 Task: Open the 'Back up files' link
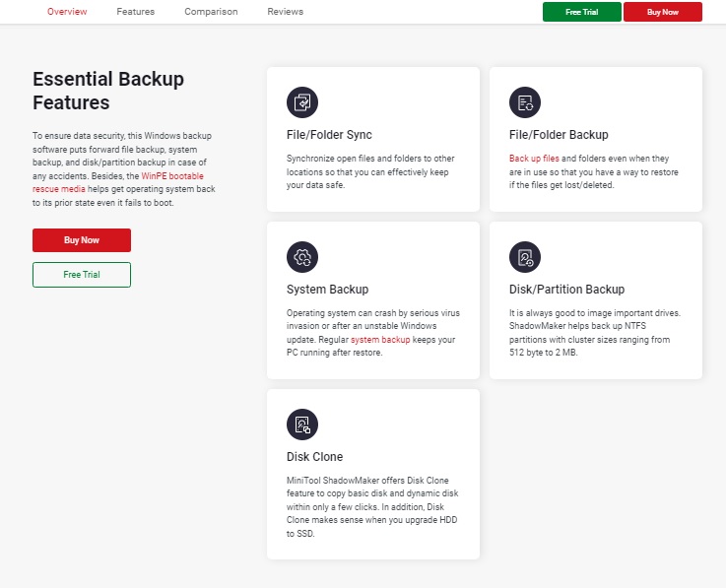coord(534,159)
